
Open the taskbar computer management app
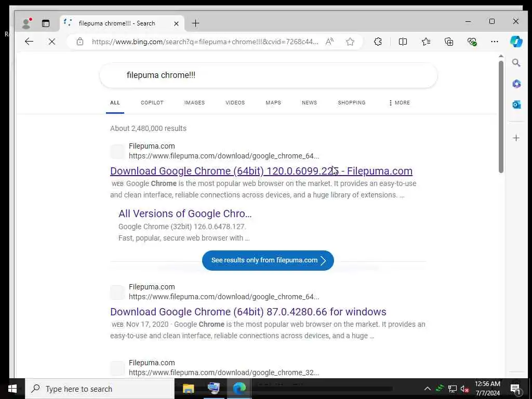pos(214,389)
